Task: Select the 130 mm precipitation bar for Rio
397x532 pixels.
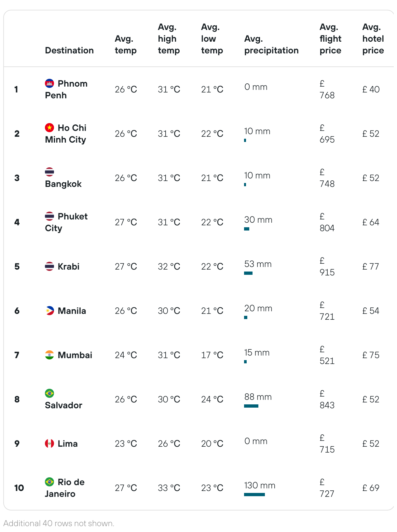Action: tap(254, 495)
